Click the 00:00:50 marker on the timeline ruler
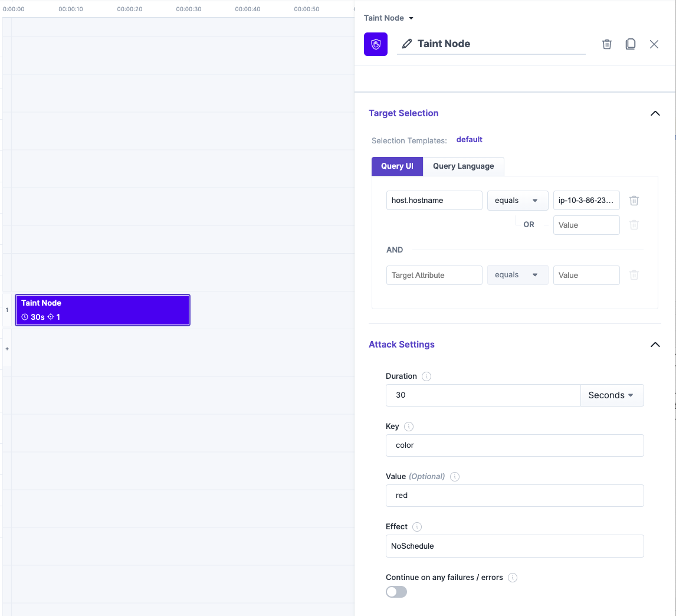The width and height of the screenshot is (676, 616). coord(307,9)
